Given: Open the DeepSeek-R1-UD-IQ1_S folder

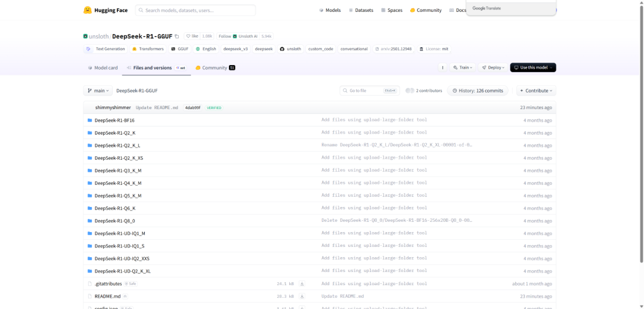Looking at the screenshot, I should 119,246.
